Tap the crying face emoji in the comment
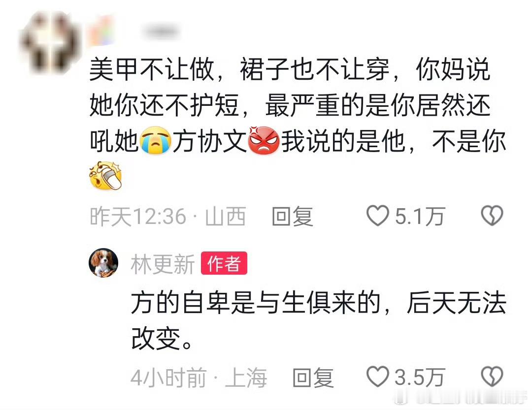The image size is (532, 410). point(155,140)
